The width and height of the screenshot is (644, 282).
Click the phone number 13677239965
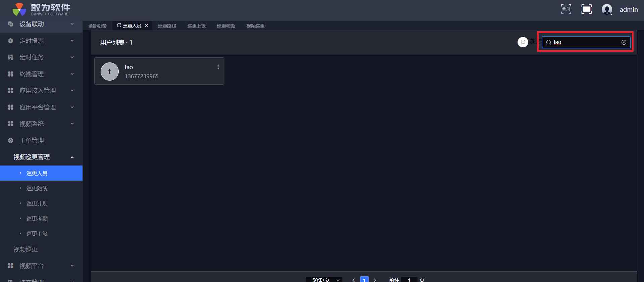142,77
